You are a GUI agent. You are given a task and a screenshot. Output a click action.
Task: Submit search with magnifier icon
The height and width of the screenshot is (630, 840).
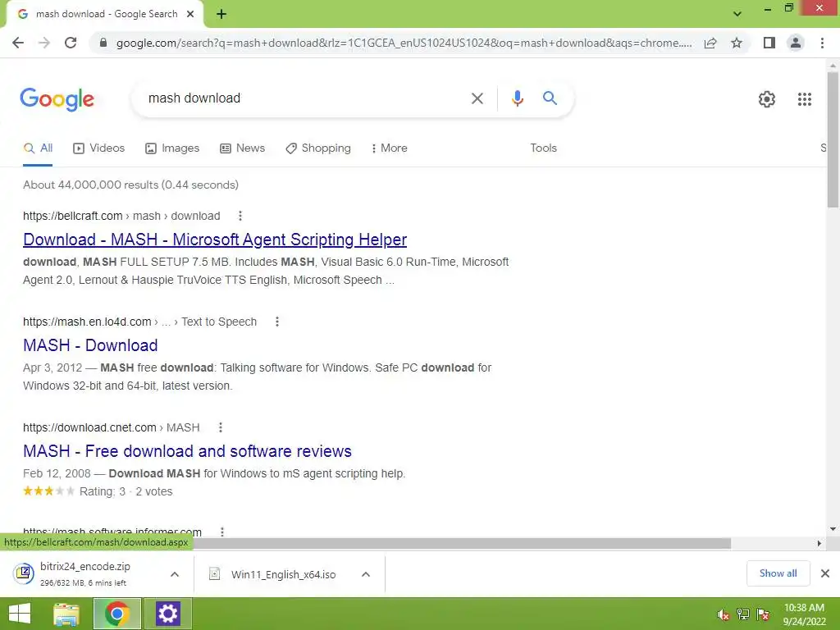point(550,98)
